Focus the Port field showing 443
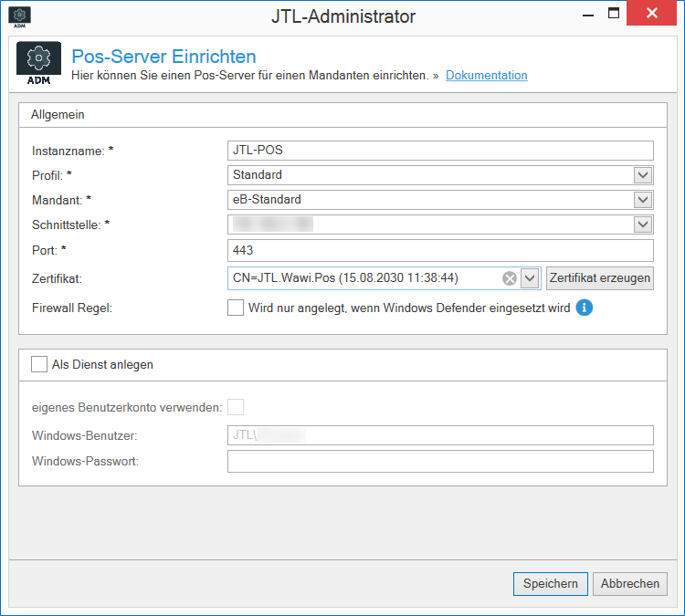This screenshot has width=685, height=616. (440, 250)
